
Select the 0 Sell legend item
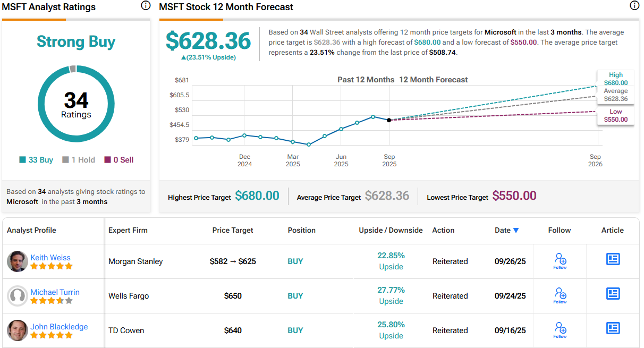[119, 160]
